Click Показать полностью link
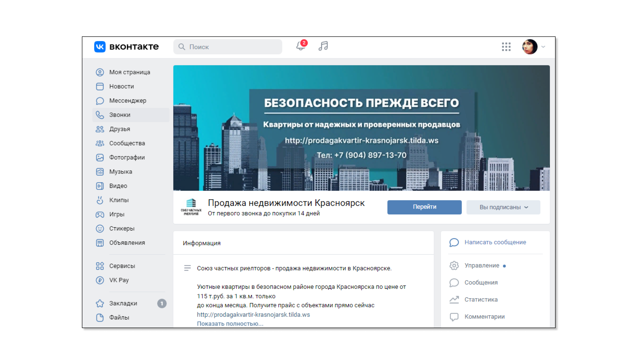 230,324
